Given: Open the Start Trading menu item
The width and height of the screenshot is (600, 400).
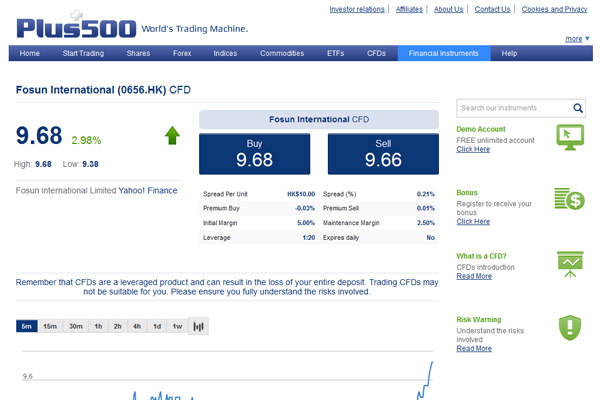Looking at the screenshot, I should (83, 53).
